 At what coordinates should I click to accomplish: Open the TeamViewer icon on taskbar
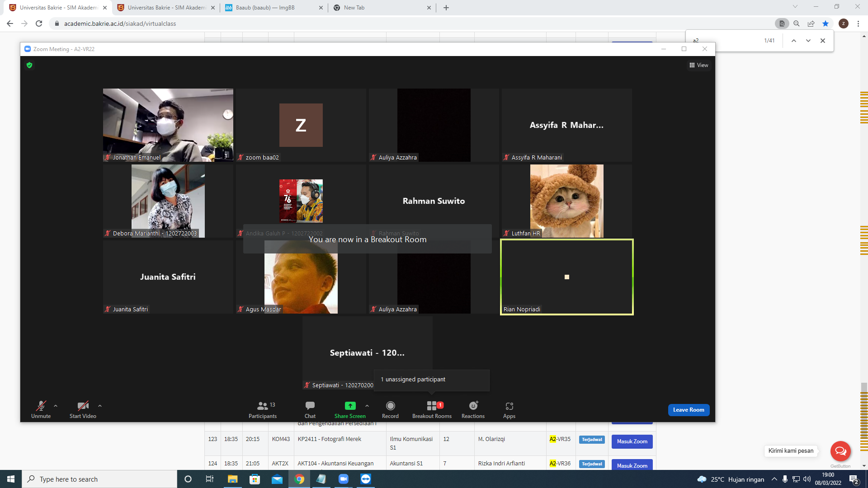coord(366,479)
